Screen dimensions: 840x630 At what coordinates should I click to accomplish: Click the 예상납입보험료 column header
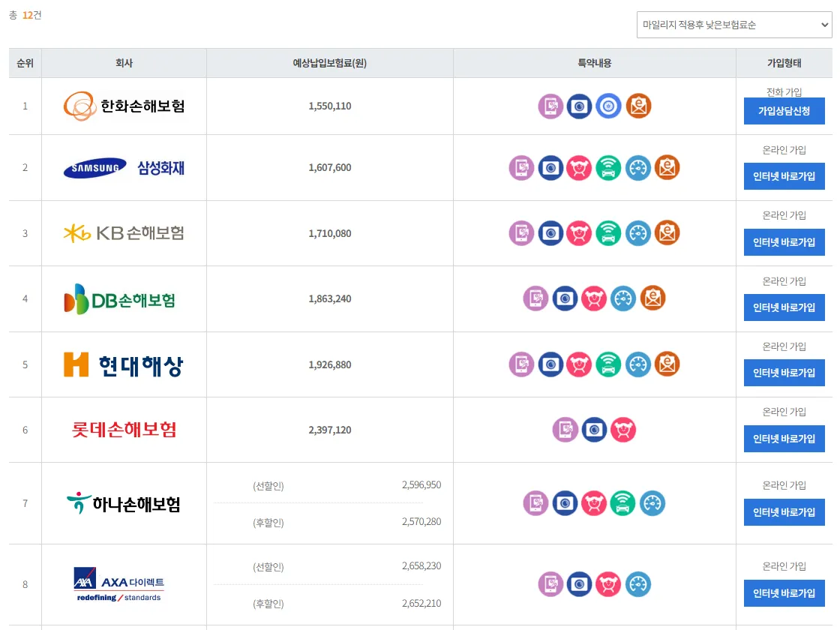pos(330,63)
